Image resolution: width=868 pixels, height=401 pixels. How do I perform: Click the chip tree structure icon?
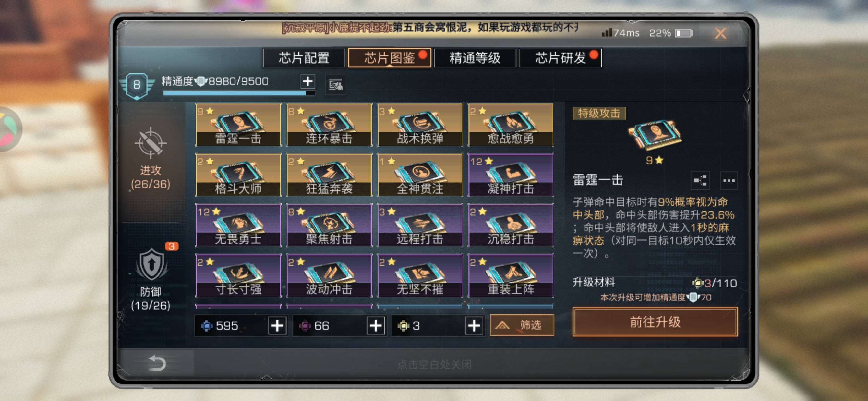pyautogui.click(x=700, y=180)
